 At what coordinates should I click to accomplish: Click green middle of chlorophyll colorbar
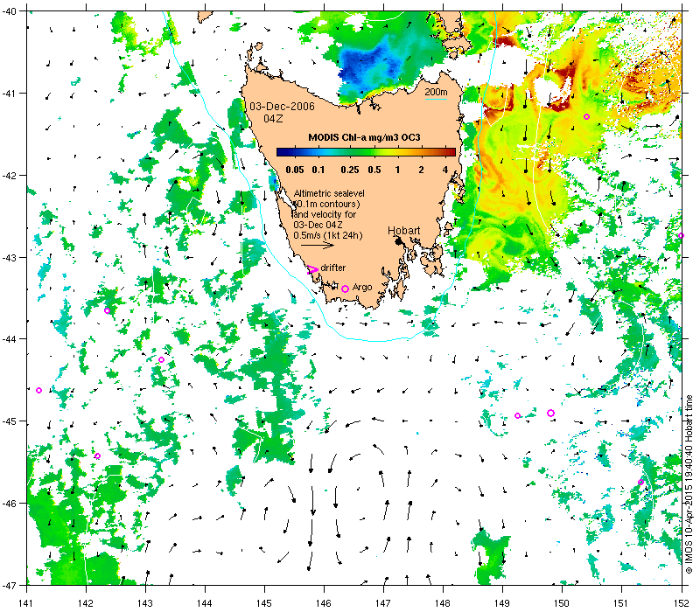[x=366, y=152]
